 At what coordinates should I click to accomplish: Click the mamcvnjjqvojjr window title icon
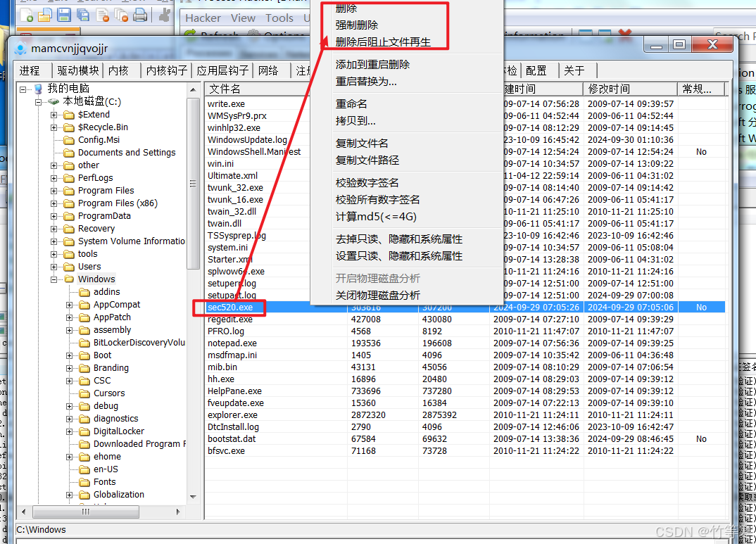(x=20, y=49)
